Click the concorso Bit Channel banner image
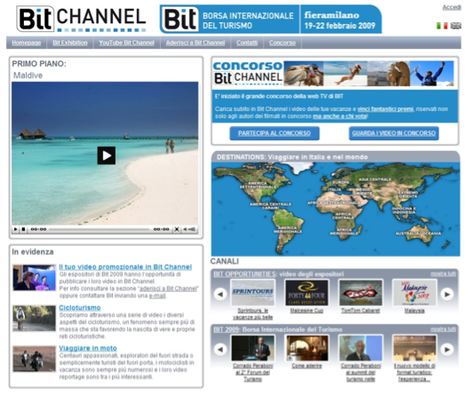The width and height of the screenshot is (470, 395). pyautogui.click(x=333, y=73)
